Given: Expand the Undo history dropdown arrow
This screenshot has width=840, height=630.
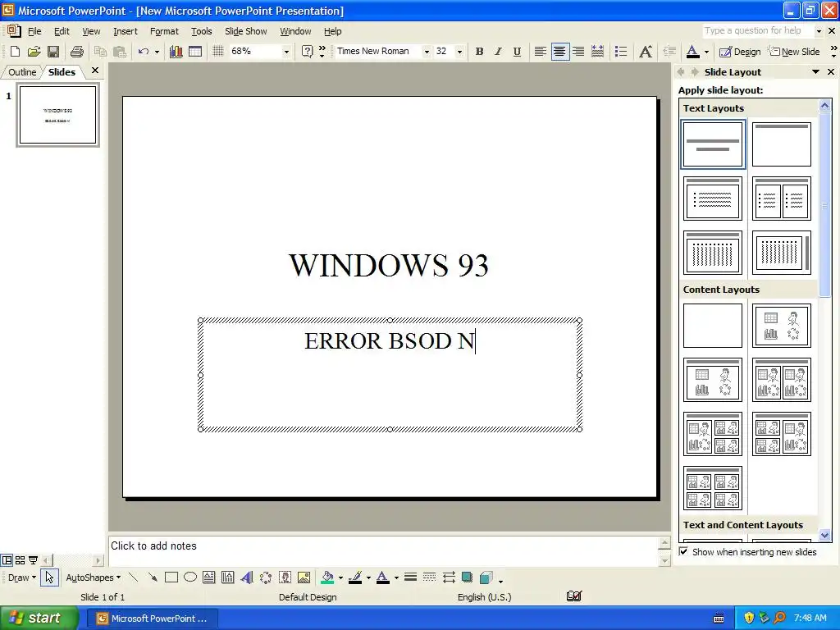Looking at the screenshot, I should coord(157,52).
